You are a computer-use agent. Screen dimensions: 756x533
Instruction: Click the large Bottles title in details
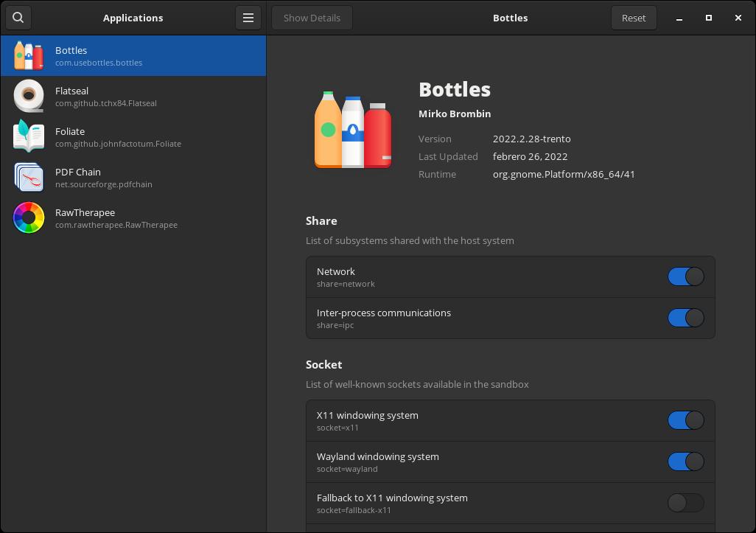click(455, 90)
